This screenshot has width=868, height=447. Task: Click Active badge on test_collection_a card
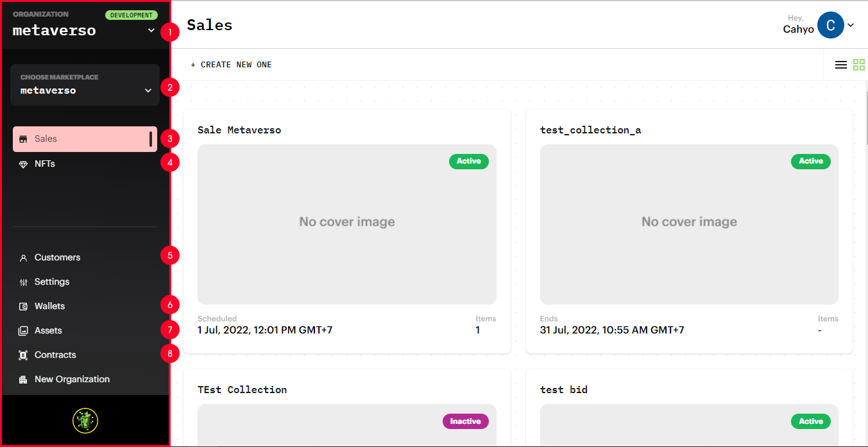(811, 162)
